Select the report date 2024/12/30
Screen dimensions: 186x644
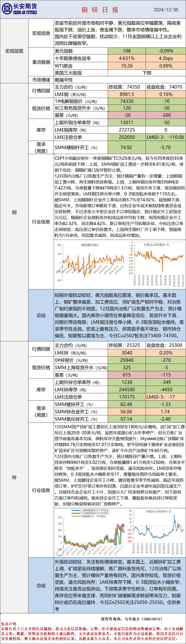point(166,10)
